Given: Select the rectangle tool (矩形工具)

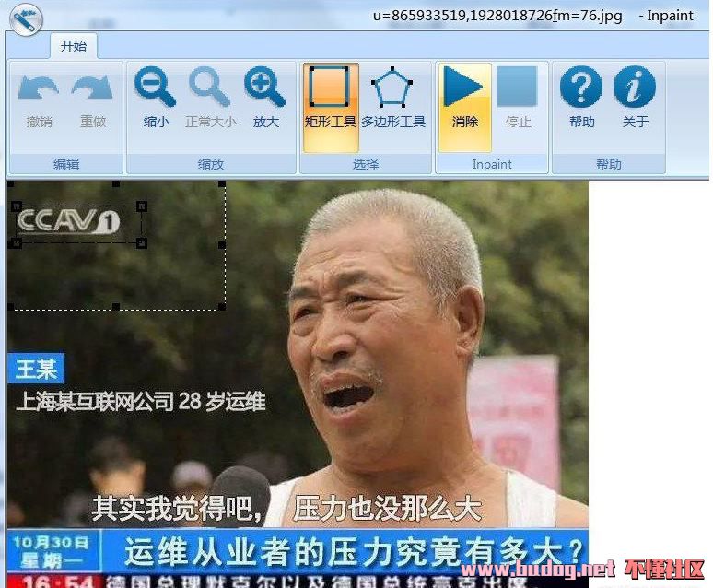Looking at the screenshot, I should (330, 89).
